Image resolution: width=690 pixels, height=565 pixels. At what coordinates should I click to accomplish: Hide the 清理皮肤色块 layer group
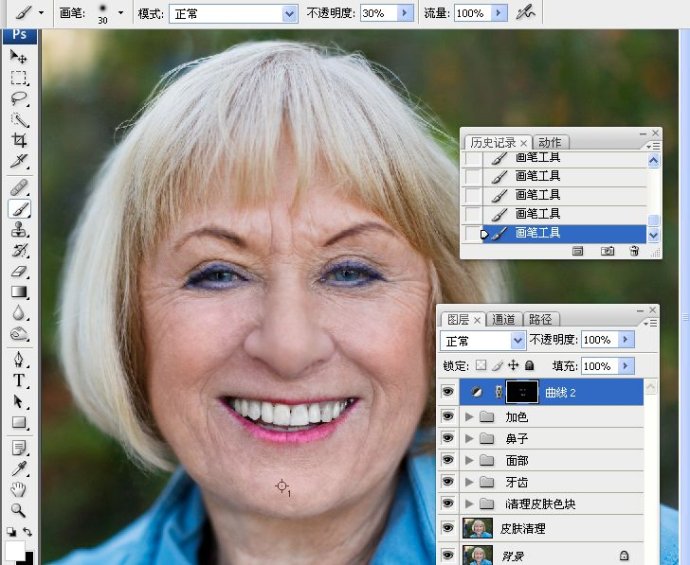click(x=448, y=503)
